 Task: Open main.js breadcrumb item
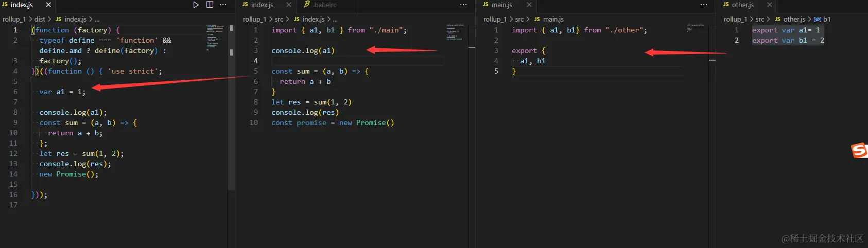553,19
